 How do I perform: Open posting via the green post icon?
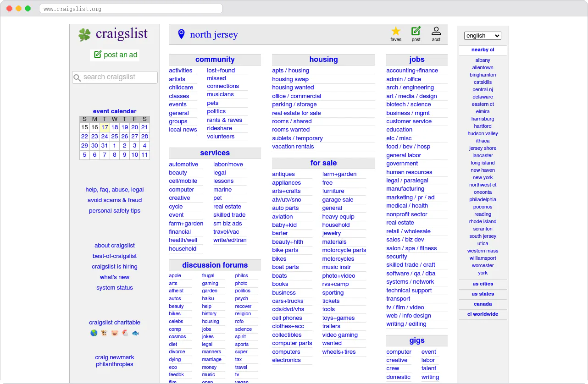(x=416, y=31)
